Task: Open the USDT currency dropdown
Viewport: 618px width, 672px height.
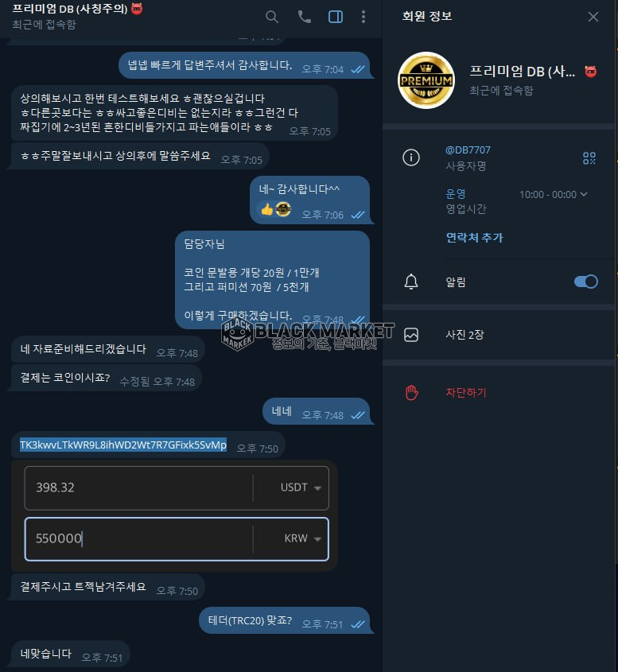Action: [x=301, y=487]
